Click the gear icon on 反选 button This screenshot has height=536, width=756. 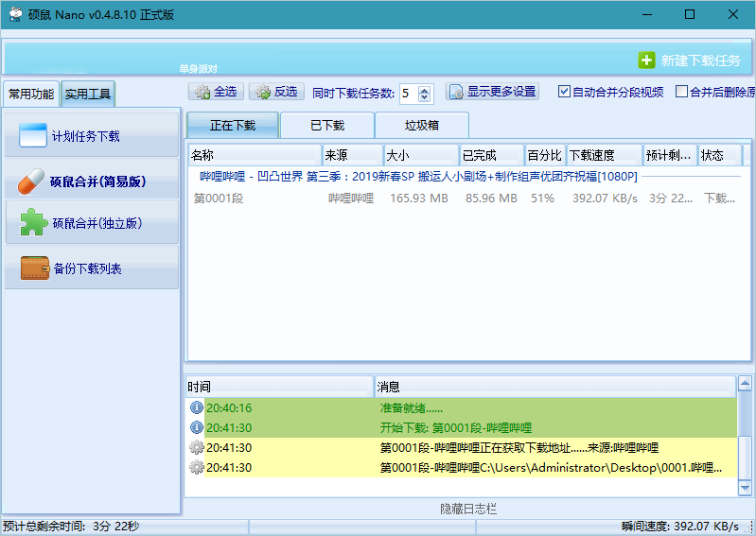point(263,92)
